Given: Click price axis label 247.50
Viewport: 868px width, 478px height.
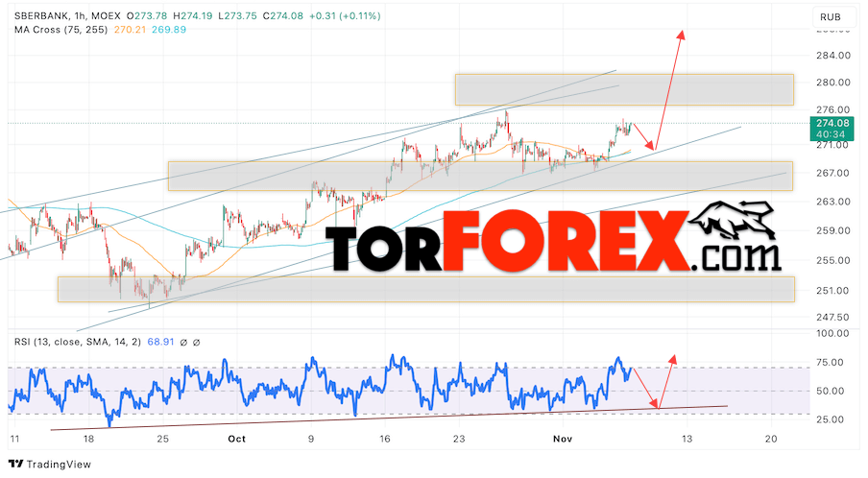Looking at the screenshot, I should pos(833,318).
